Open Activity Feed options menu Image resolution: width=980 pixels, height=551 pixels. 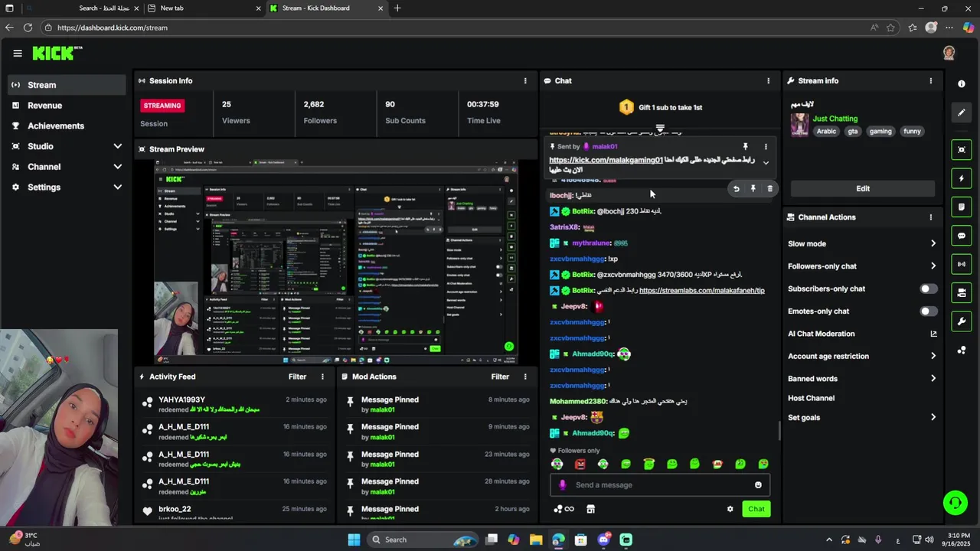coord(322,377)
